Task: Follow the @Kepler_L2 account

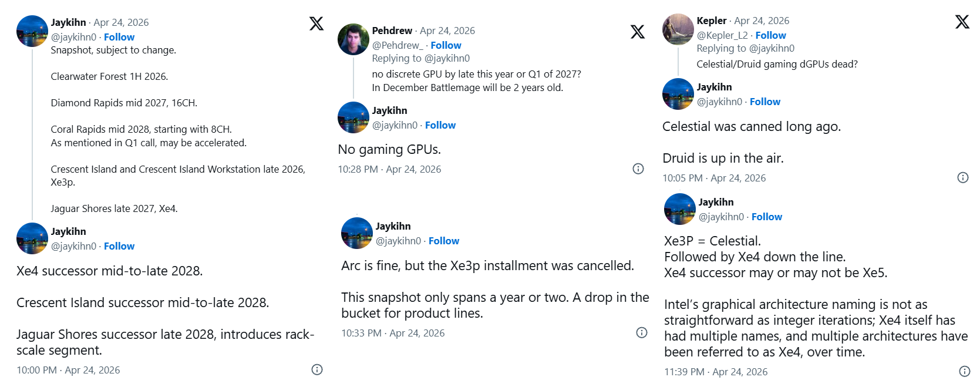Action: pyautogui.click(x=770, y=35)
